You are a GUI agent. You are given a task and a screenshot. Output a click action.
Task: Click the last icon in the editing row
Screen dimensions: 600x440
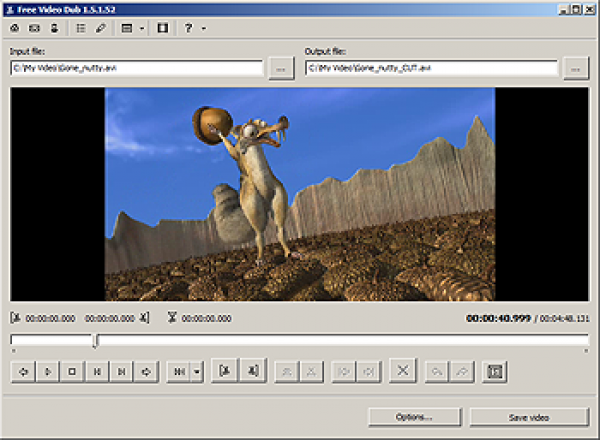click(493, 371)
